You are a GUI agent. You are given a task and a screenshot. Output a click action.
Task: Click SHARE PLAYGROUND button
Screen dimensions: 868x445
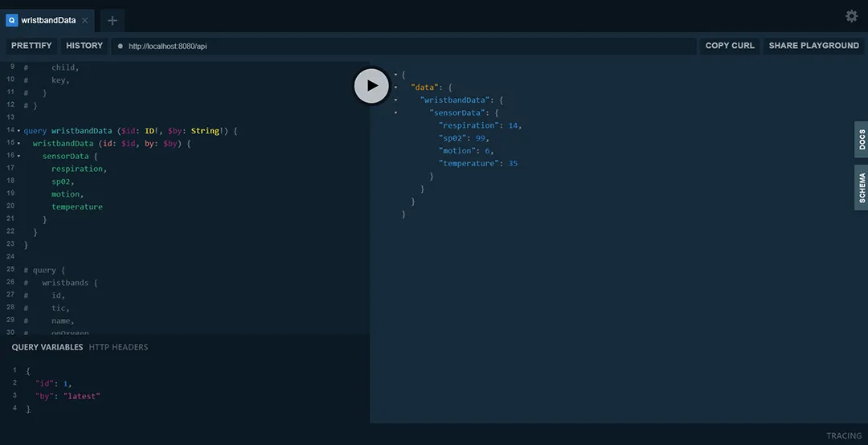813,46
